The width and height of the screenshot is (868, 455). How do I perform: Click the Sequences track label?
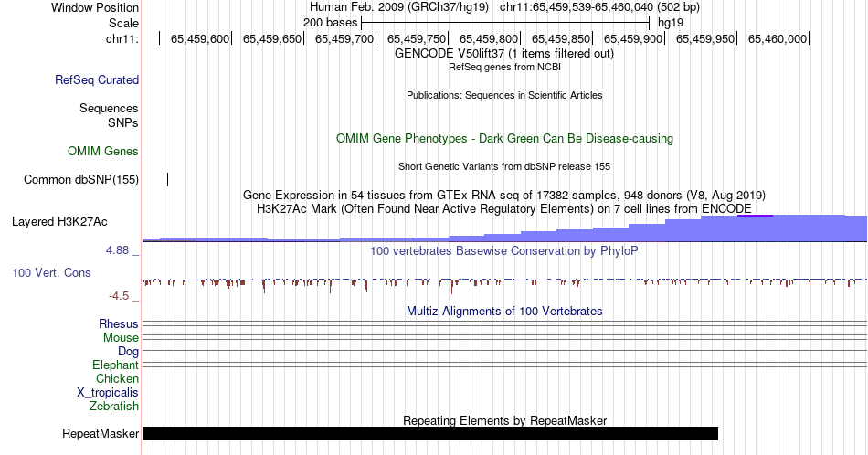click(x=109, y=108)
